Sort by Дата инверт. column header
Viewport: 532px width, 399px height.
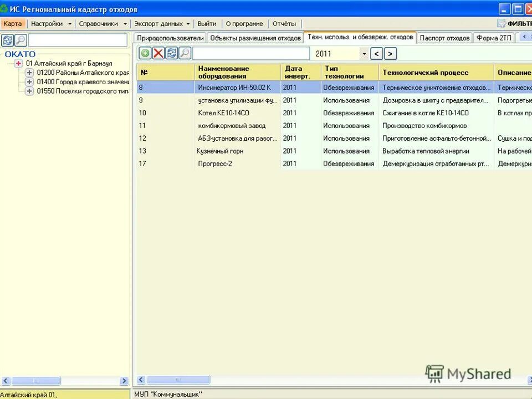(x=301, y=72)
